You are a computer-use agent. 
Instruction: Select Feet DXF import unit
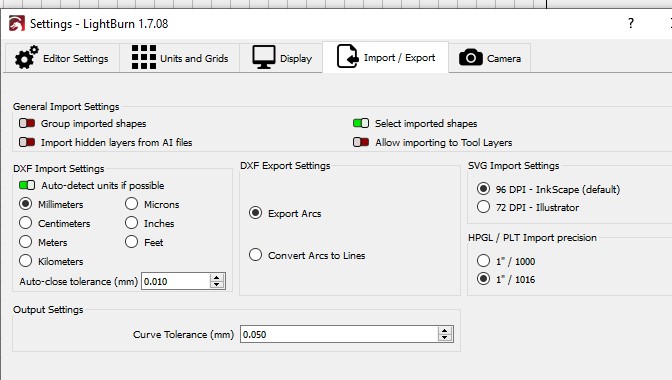pyautogui.click(x=132, y=242)
